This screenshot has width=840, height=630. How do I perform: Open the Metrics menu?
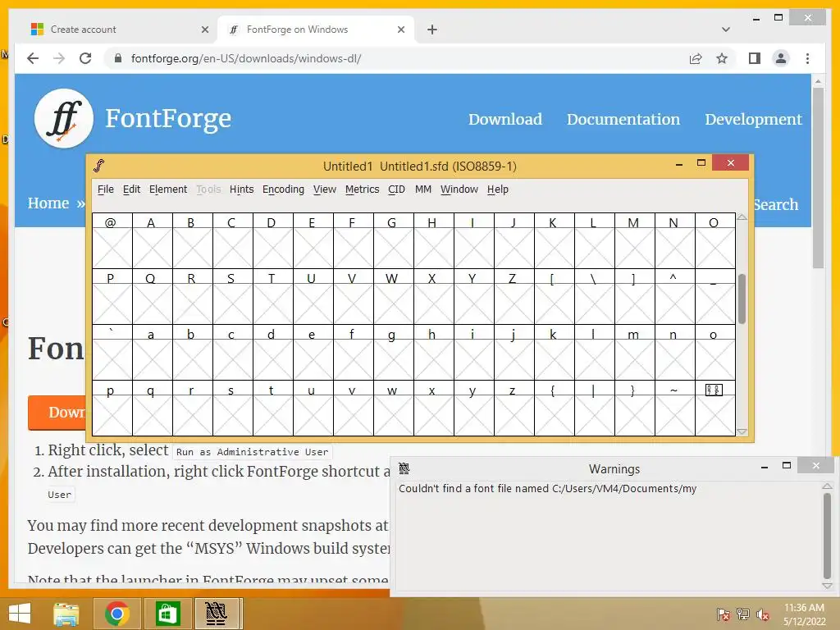(x=362, y=189)
